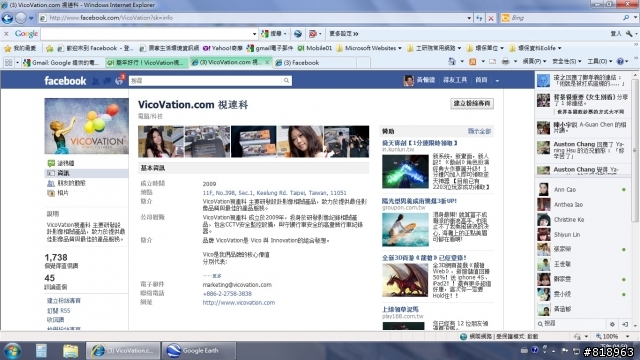Viewport: 640px width, 360px height.
Task: Click the +886-2-2758-3838 phone link
Action: pyautogui.click(x=227, y=293)
